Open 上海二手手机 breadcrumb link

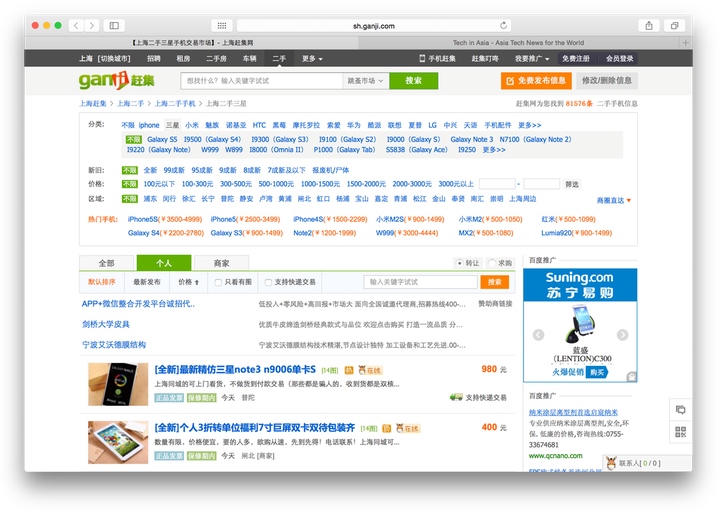[175, 104]
